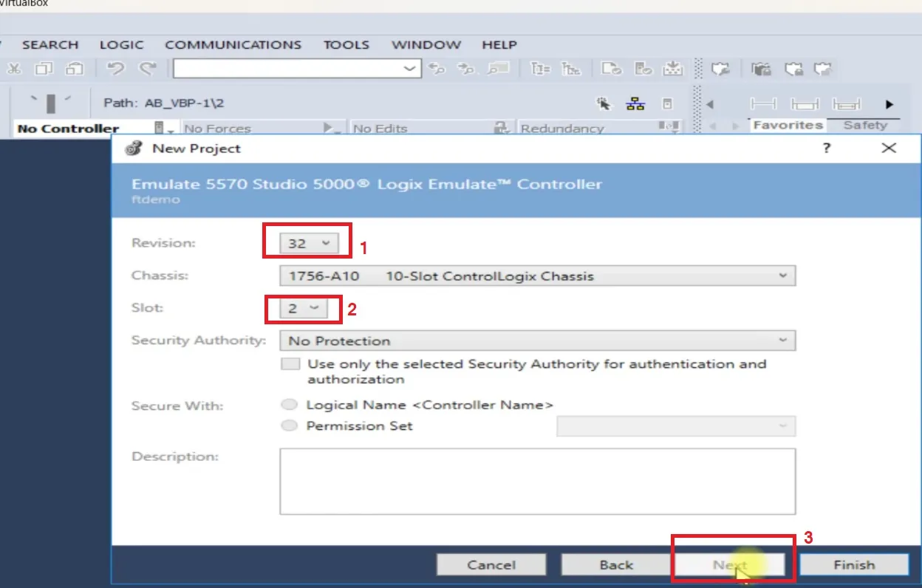
Task: Open the COMMUNICATIONS menu
Action: [x=233, y=45]
